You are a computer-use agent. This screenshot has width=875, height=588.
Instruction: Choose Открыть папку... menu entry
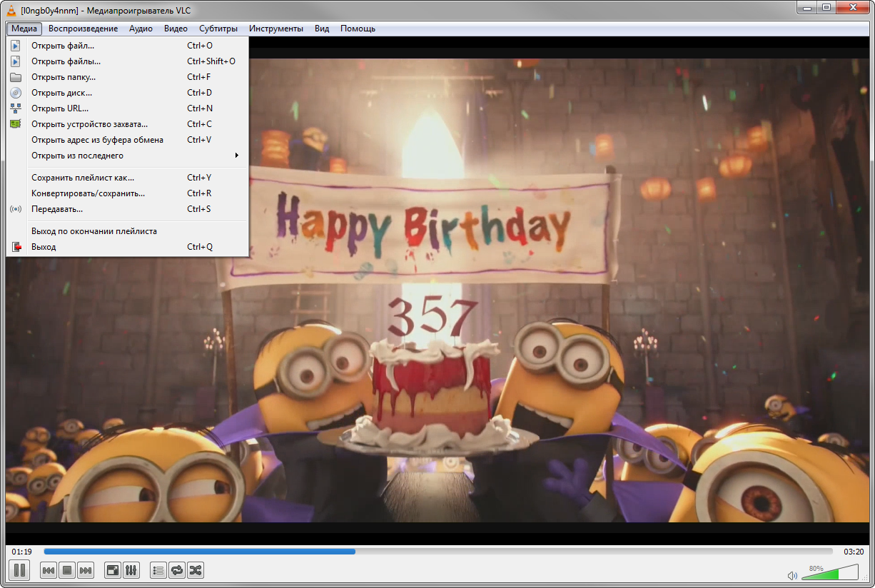(127, 77)
